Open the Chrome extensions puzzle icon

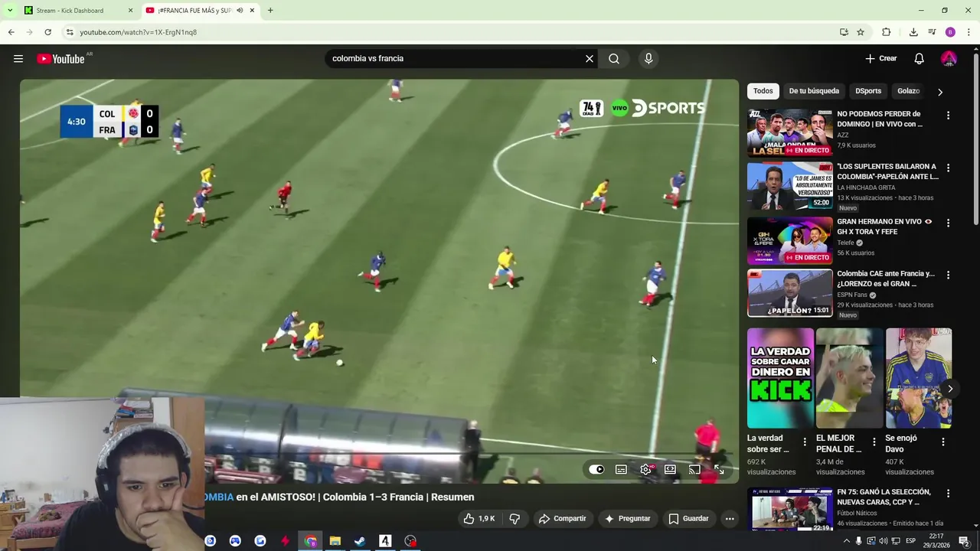click(887, 32)
